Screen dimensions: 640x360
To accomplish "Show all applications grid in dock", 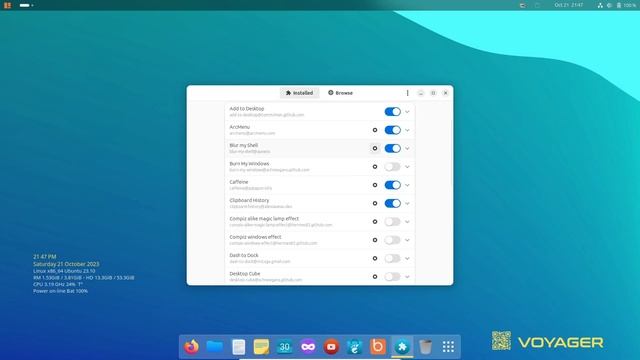I will click(448, 347).
